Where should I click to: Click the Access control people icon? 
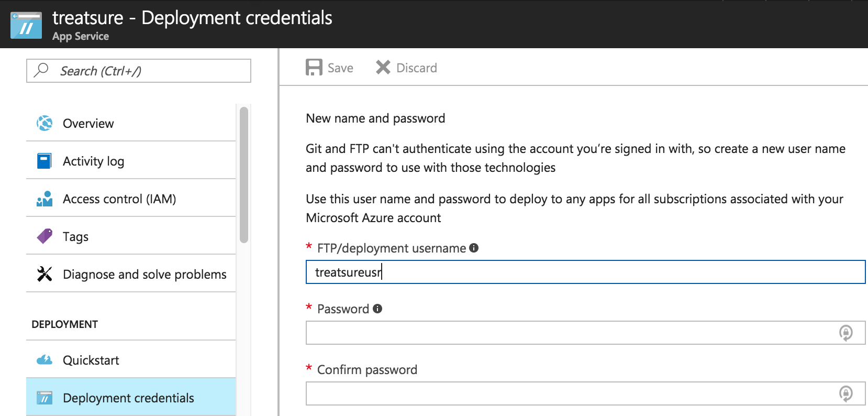coord(44,199)
